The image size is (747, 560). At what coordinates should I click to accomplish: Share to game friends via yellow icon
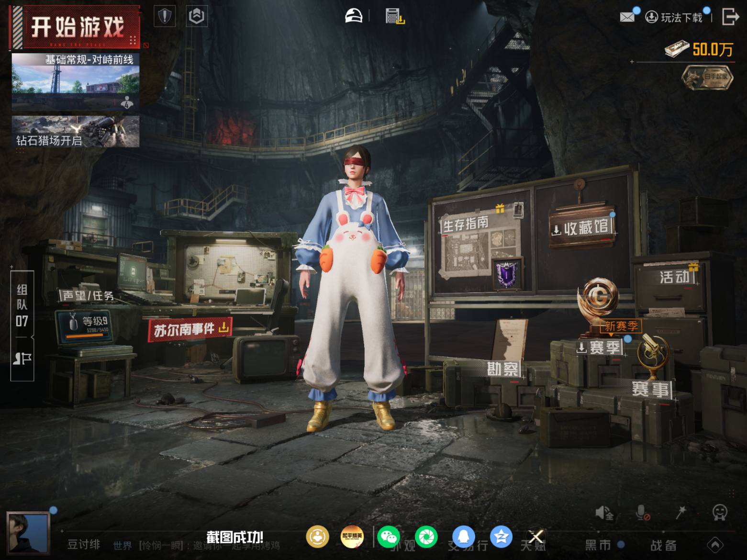(x=318, y=537)
